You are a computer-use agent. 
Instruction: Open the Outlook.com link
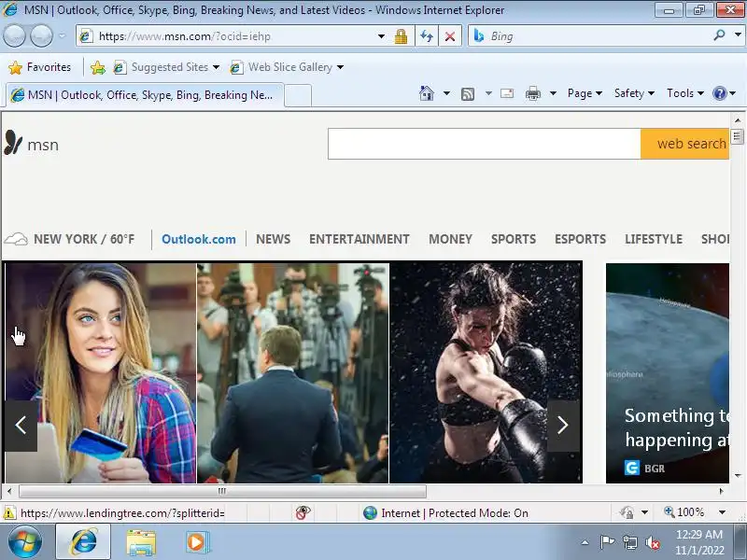click(x=199, y=239)
